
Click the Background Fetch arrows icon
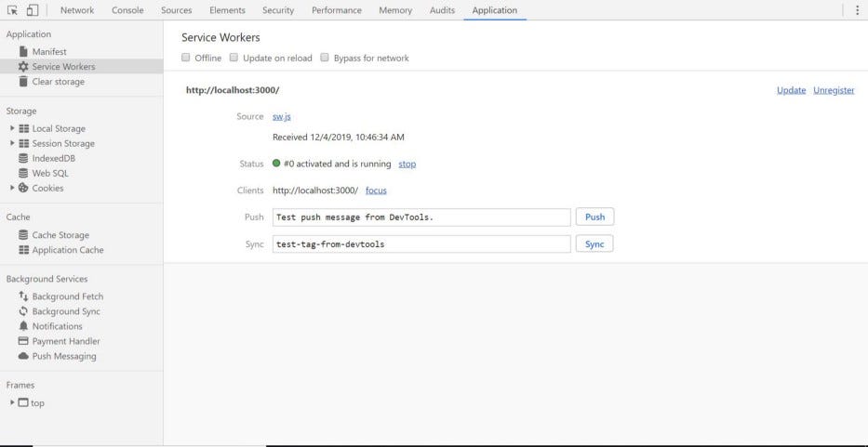[23, 296]
